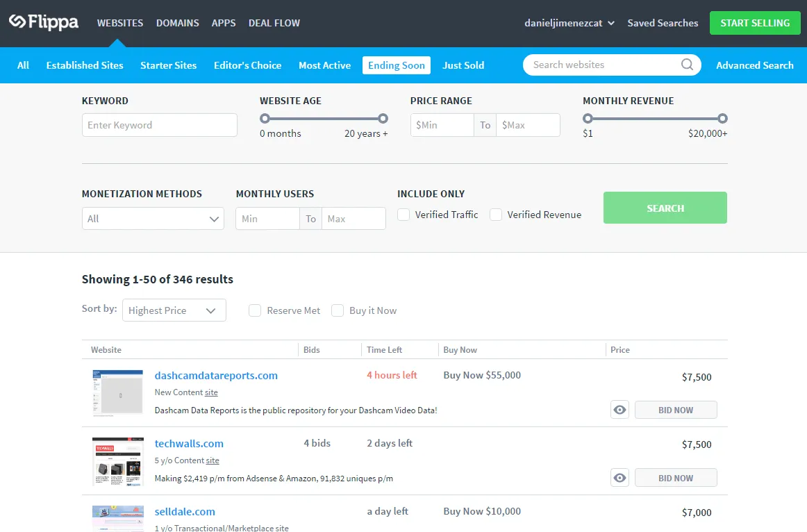Focus Monthly Users Min field
This screenshot has height=532, width=807.
[267, 219]
